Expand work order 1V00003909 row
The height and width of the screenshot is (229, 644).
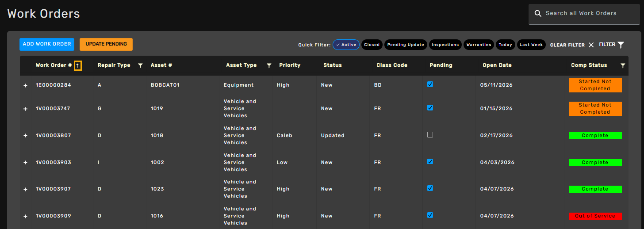coord(25,216)
